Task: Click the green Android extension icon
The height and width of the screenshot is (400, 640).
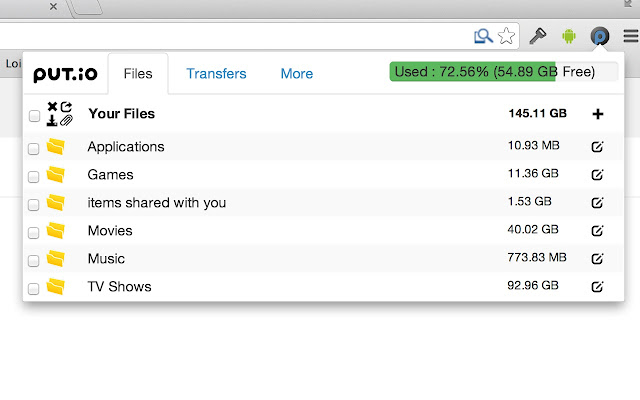Action: coord(569,36)
